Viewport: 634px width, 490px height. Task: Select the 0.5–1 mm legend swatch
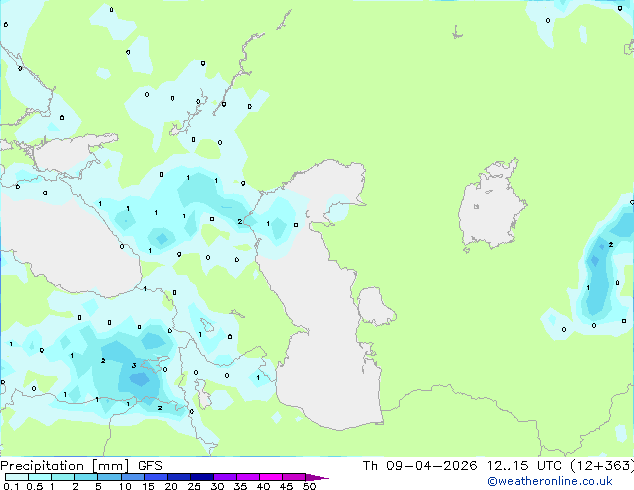(40, 477)
